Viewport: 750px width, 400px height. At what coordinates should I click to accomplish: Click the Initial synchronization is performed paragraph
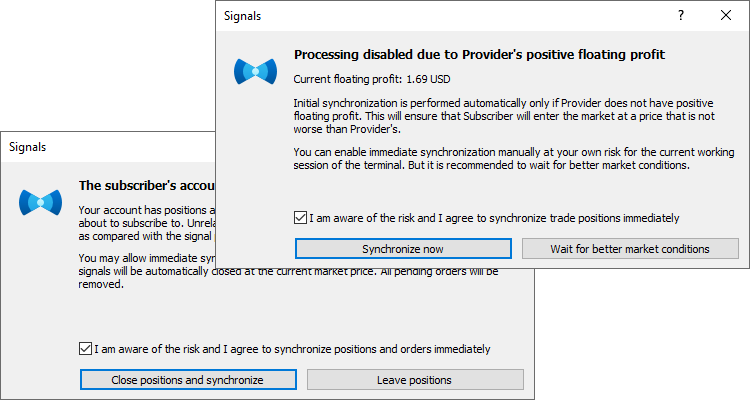click(504, 116)
